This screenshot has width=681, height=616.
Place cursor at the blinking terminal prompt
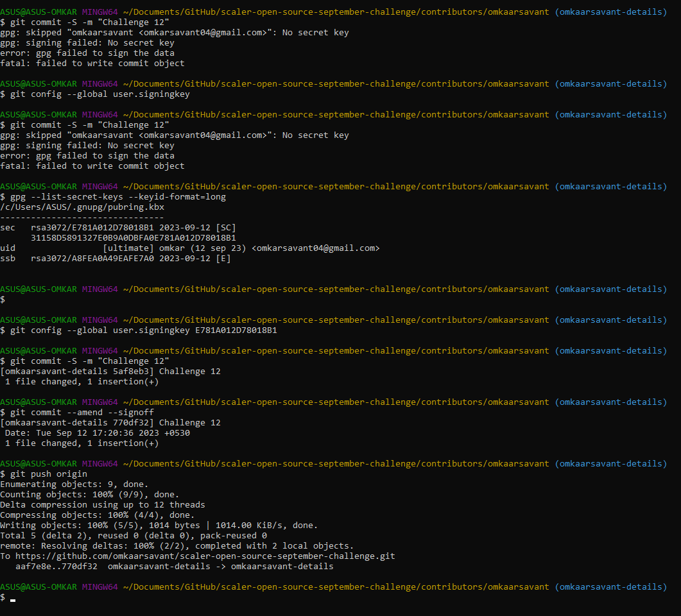(x=12, y=597)
